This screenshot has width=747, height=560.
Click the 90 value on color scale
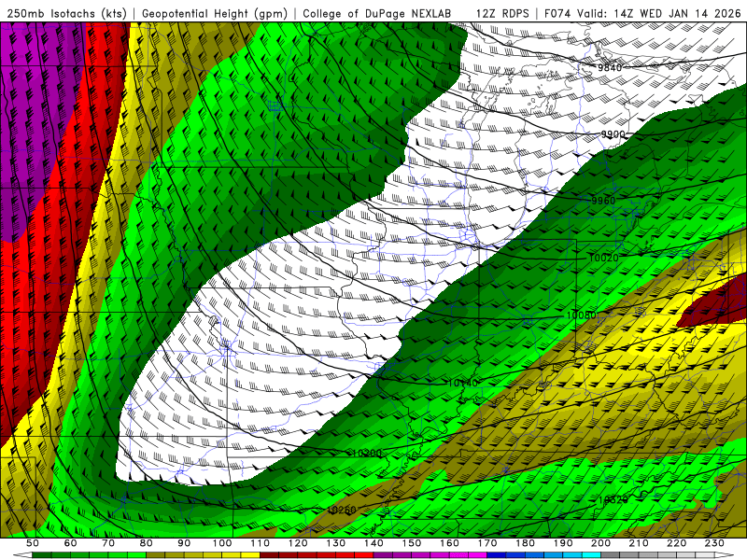coord(184,543)
